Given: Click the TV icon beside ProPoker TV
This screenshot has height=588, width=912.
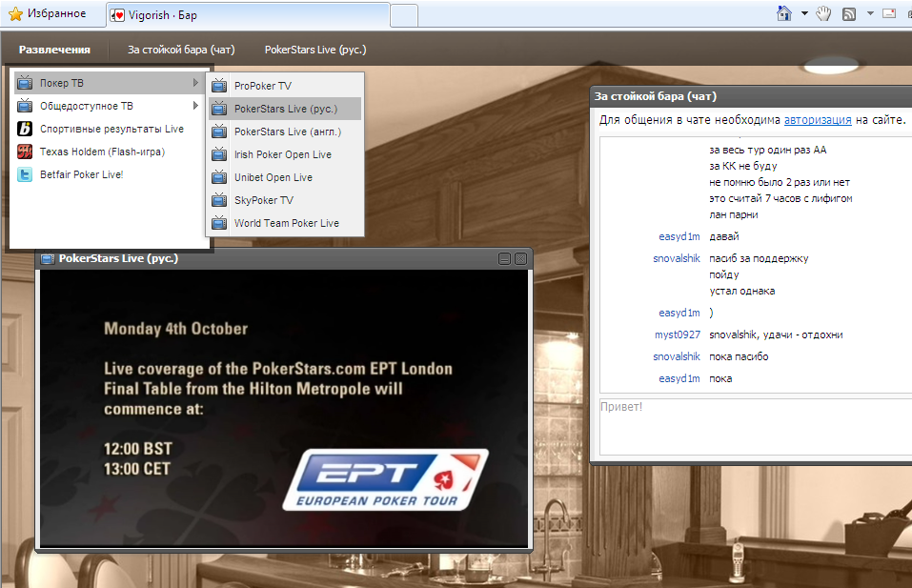Looking at the screenshot, I should point(219,86).
